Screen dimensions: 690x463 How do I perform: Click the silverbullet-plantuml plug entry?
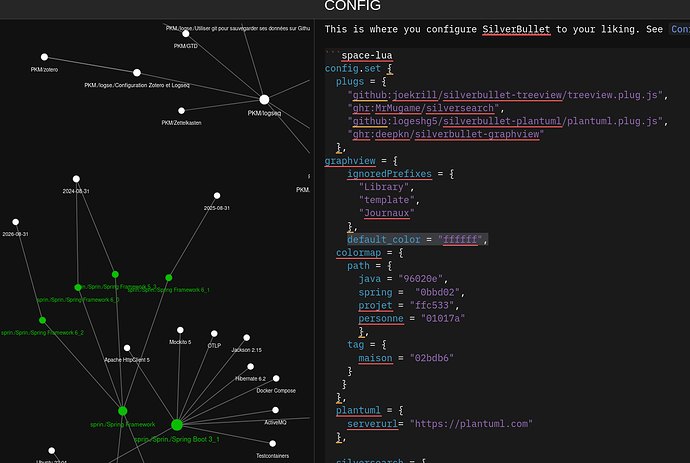coord(505,121)
